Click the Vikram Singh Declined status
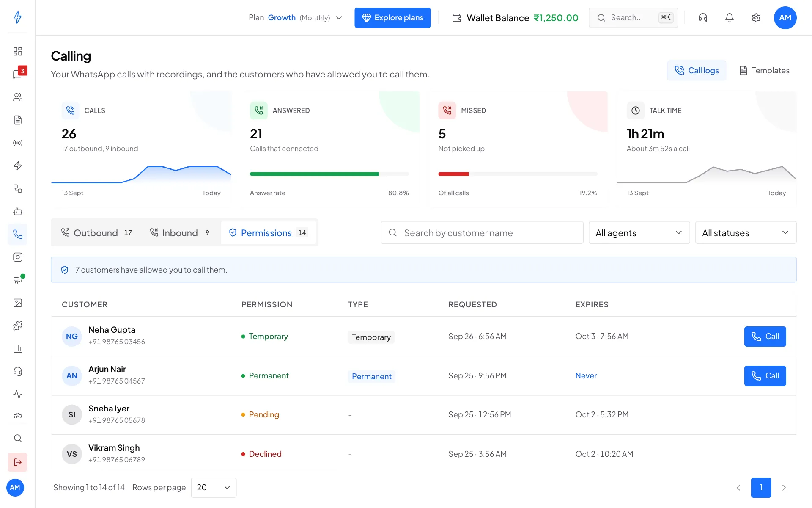This screenshot has height=508, width=812. pyautogui.click(x=261, y=454)
